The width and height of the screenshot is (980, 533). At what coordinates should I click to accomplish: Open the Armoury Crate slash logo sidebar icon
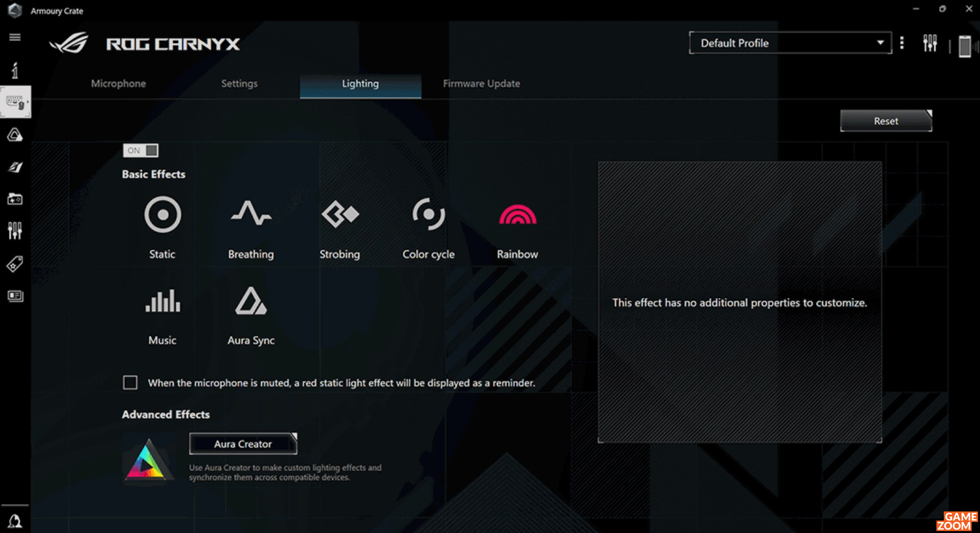(x=15, y=167)
